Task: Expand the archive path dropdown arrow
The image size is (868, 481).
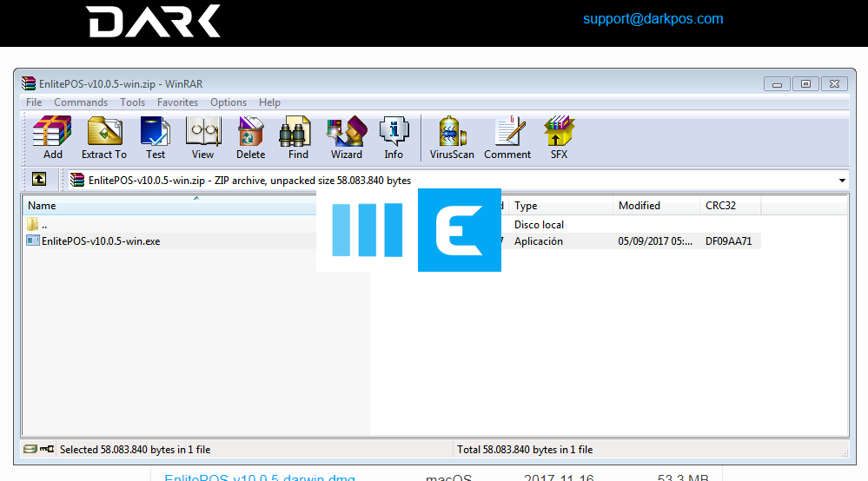Action: tap(842, 181)
